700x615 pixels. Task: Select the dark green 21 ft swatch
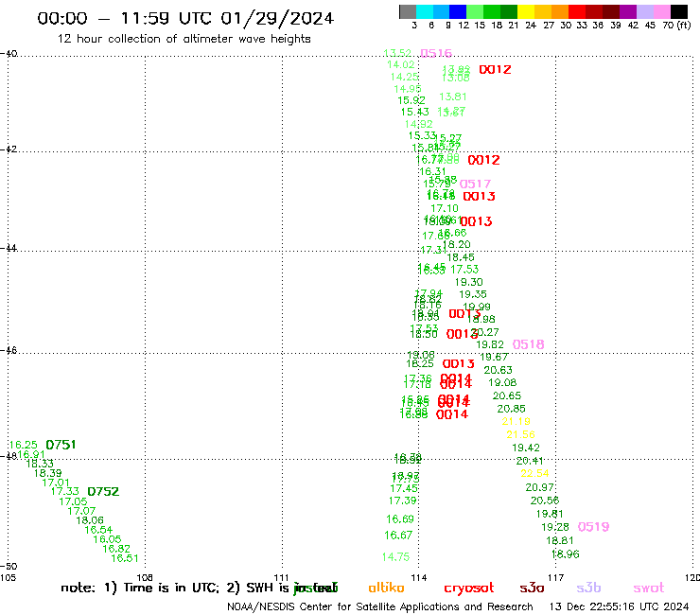[509, 12]
